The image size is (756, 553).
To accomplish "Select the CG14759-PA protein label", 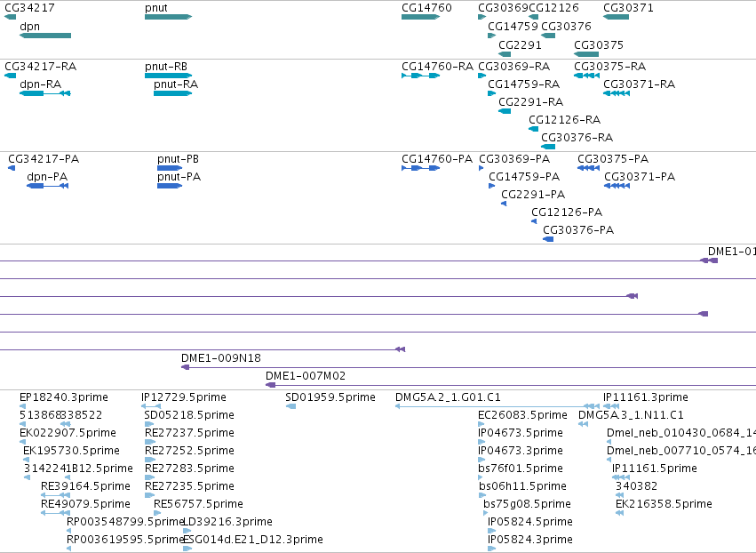I will point(524,177).
